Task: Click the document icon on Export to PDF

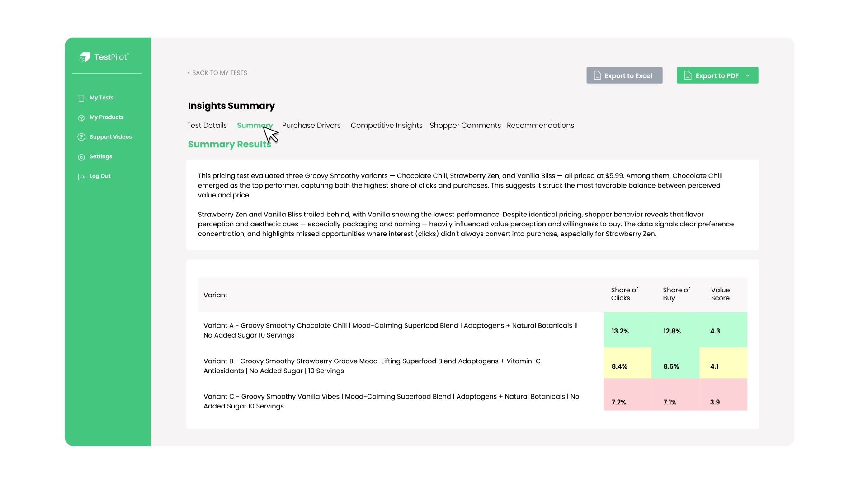Action: click(688, 75)
